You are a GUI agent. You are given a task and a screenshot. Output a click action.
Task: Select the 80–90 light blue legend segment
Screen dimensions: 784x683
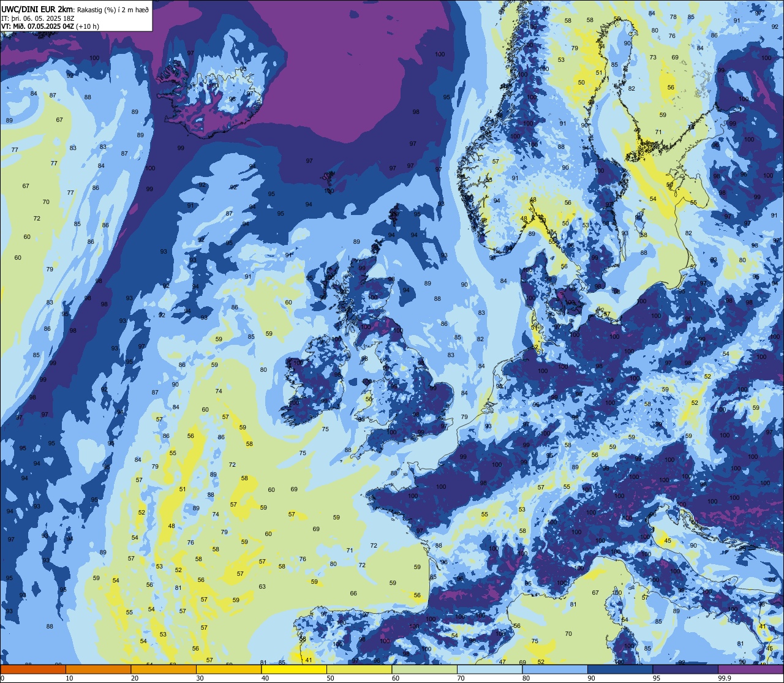(x=555, y=669)
